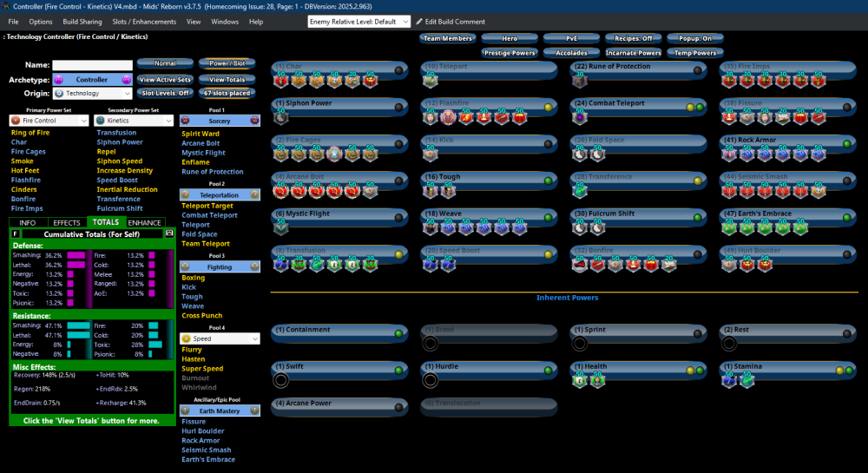
Task: Select Siphon Power's single enhancement slot
Action: (281, 117)
